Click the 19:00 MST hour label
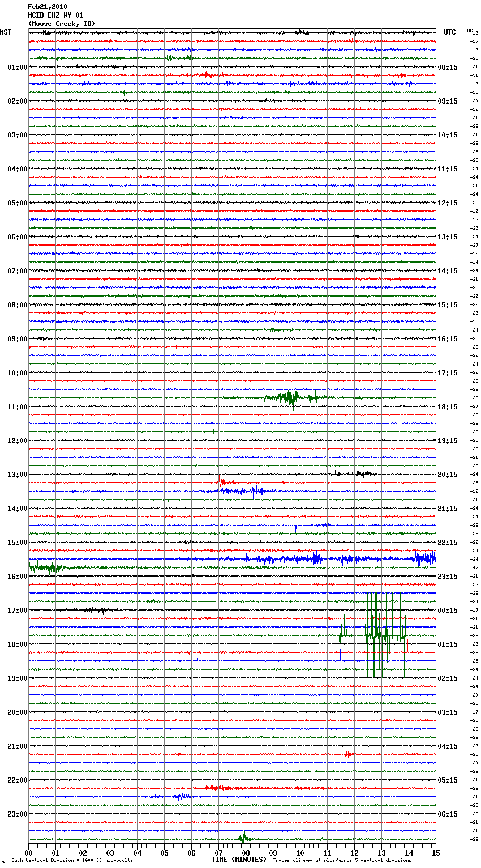Viewport: 481px width, 868px height. click(18, 678)
